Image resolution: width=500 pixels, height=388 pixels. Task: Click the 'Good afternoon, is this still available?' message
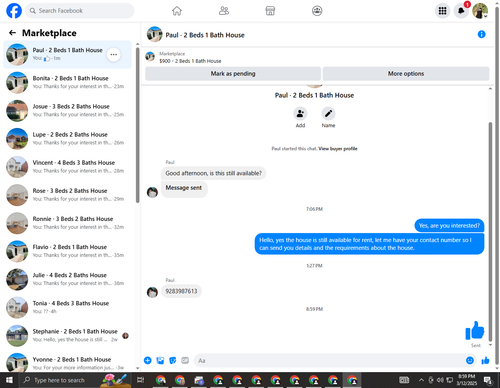[213, 173]
